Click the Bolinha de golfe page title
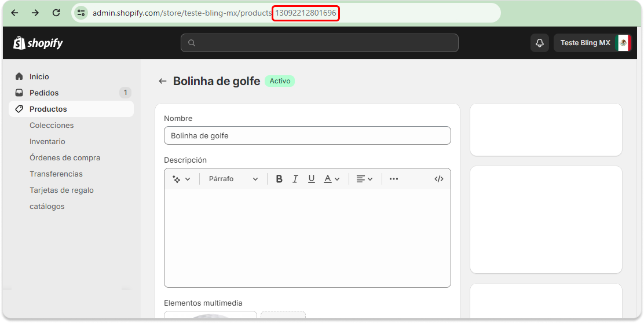 click(217, 81)
